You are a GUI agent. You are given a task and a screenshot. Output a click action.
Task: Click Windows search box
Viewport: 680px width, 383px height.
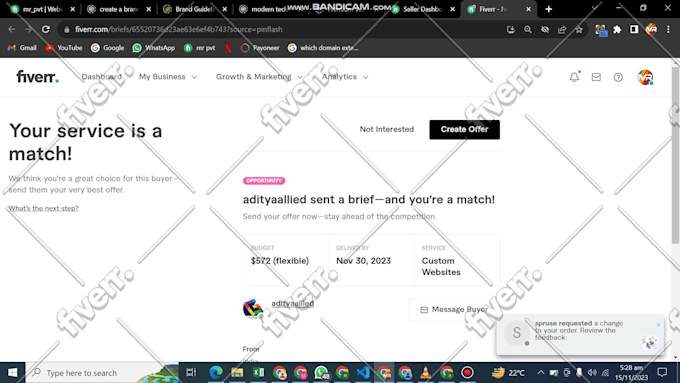(102, 373)
